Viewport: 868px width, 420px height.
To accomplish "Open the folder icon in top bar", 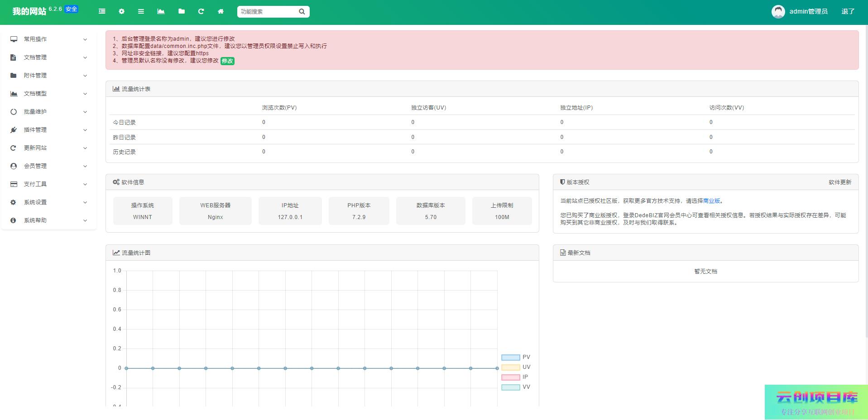I will 182,11.
